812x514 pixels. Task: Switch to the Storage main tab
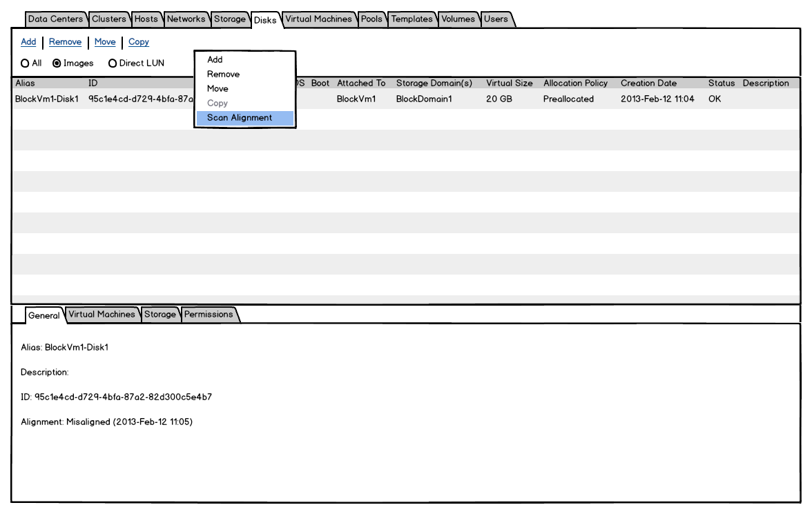(x=229, y=19)
